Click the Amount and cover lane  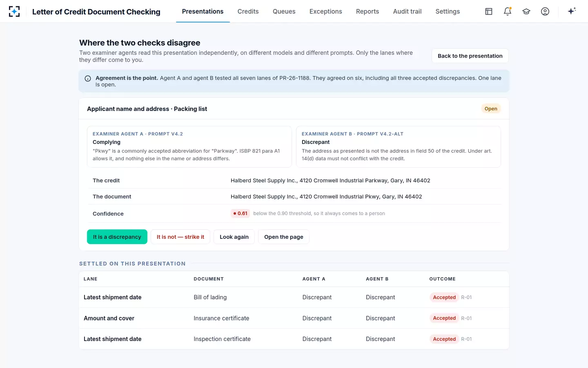[x=109, y=318]
